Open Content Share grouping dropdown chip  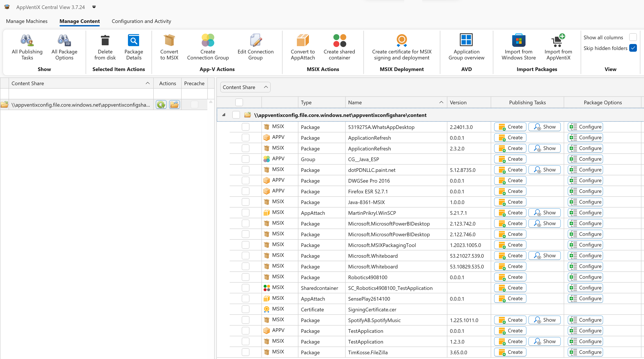click(x=245, y=87)
